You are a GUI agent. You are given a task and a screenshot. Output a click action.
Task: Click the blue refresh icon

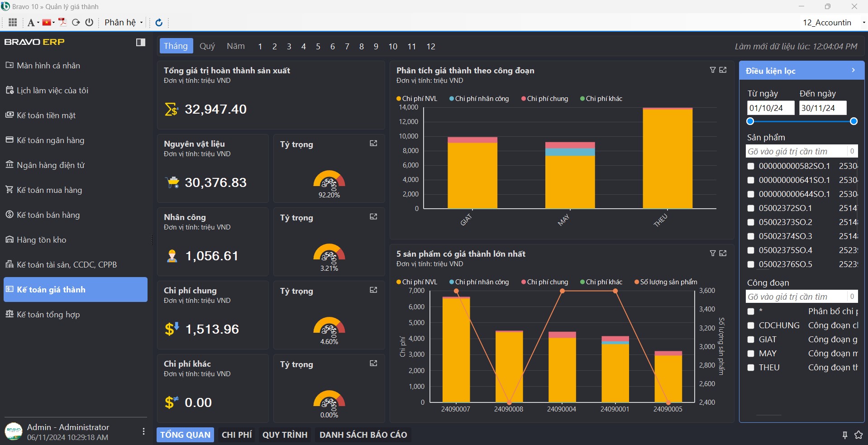[x=159, y=23]
